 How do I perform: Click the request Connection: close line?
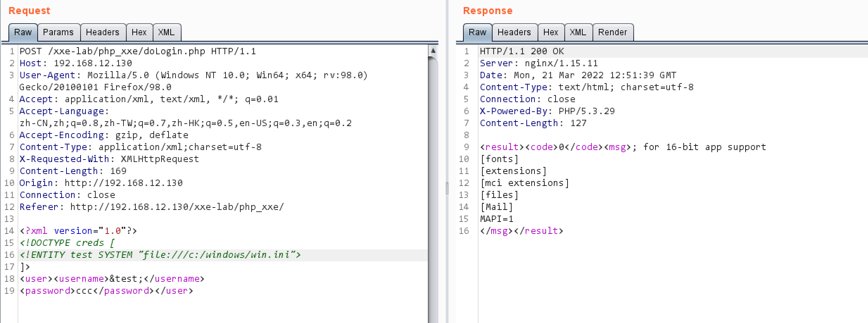[67, 195]
